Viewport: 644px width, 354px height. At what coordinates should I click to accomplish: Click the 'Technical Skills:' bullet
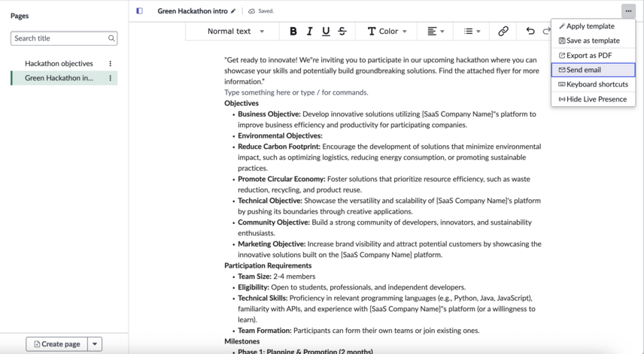point(263,298)
